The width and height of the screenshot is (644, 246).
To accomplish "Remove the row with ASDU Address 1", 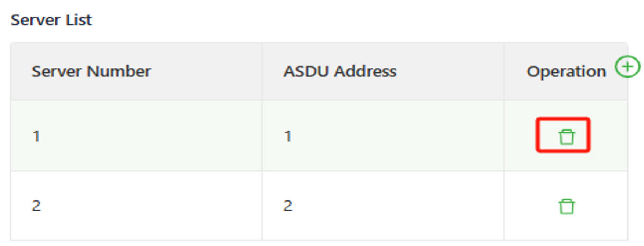I will [566, 137].
